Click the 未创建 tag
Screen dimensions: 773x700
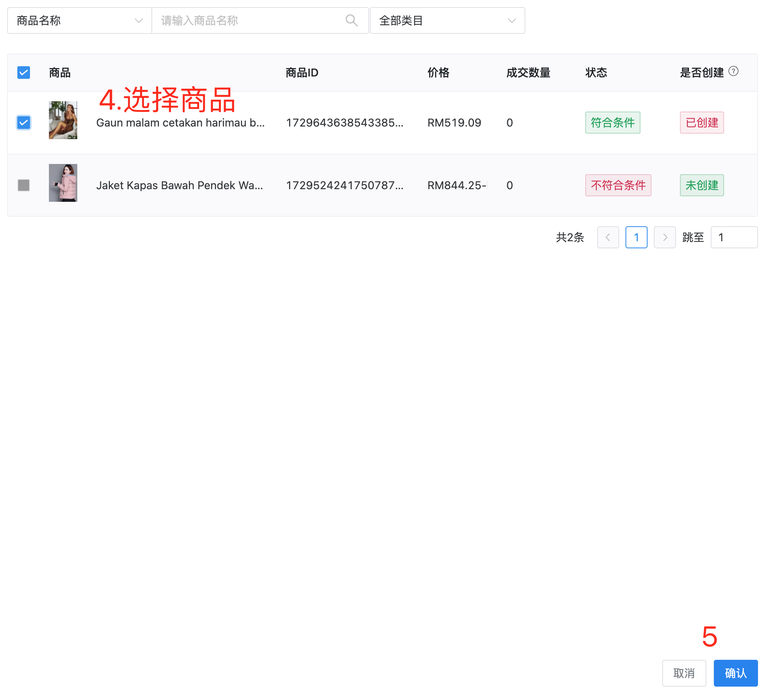click(x=702, y=185)
